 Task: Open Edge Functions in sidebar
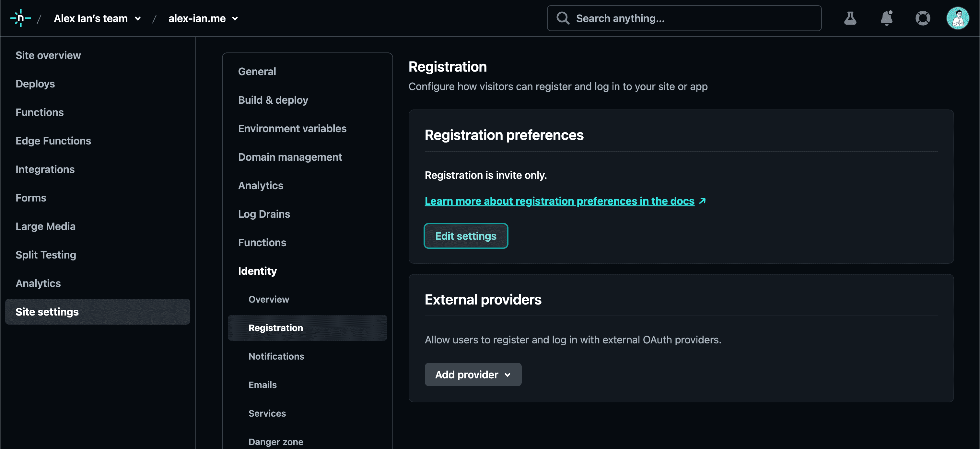(x=53, y=141)
